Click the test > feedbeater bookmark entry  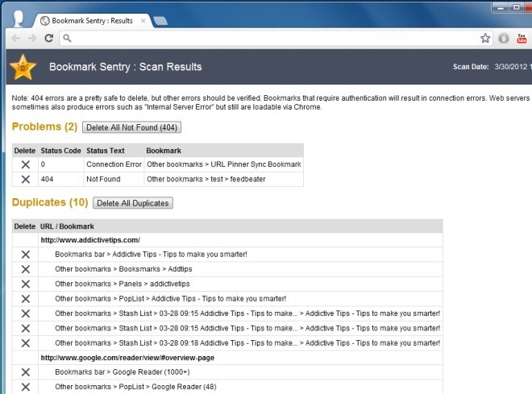[206, 179]
